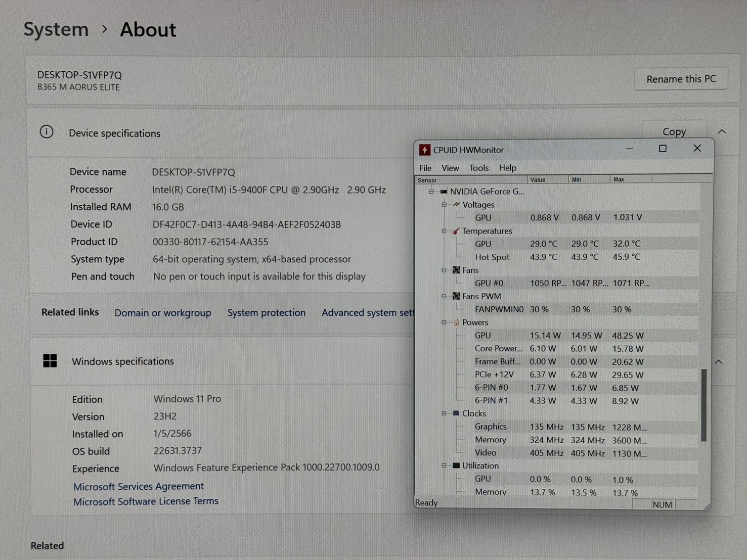Click the B365 M AORUS ELITE text
747x560 pixels.
coord(78,87)
